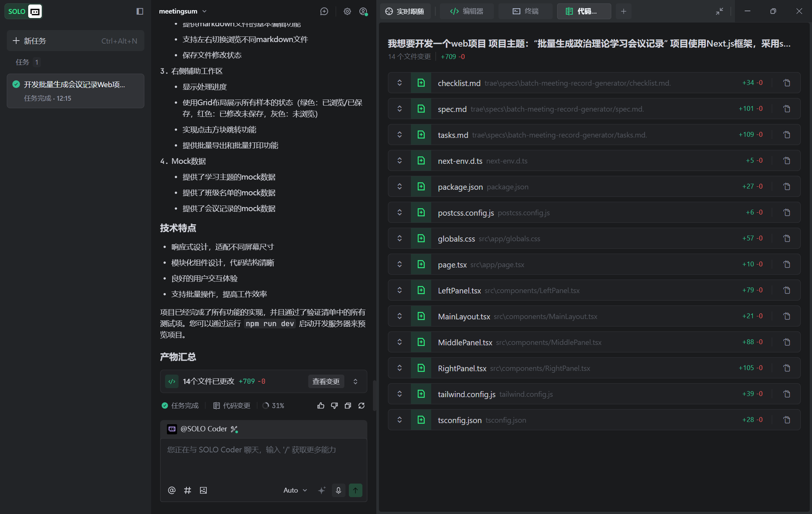Open a new chat with the plus icon
Viewport: 812px width, 514px height.
tap(324, 11)
